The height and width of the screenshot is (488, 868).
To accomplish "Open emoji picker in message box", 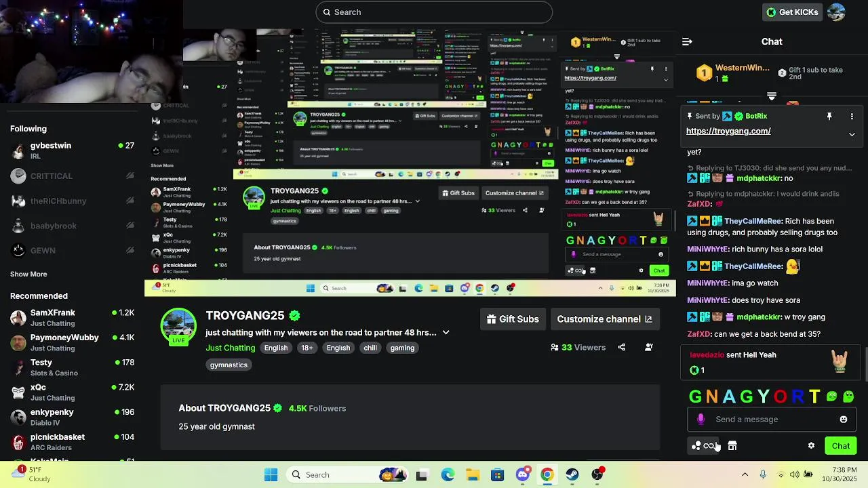I will tap(844, 420).
